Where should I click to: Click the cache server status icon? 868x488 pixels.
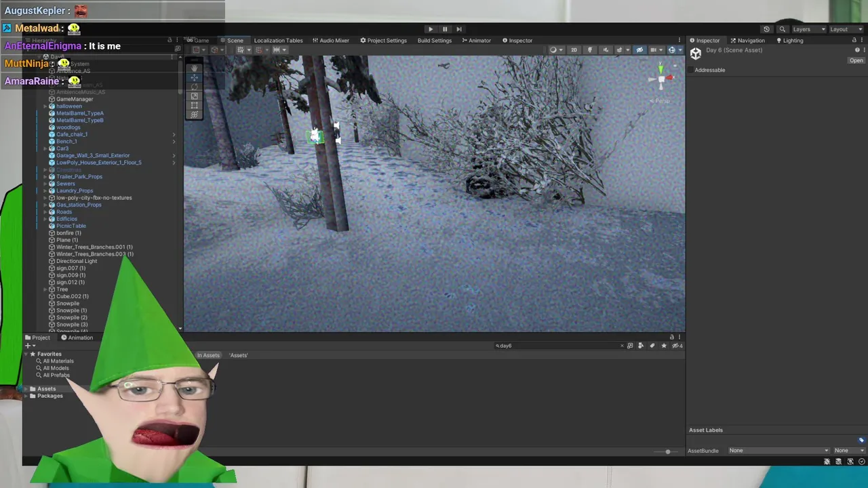[838, 462]
